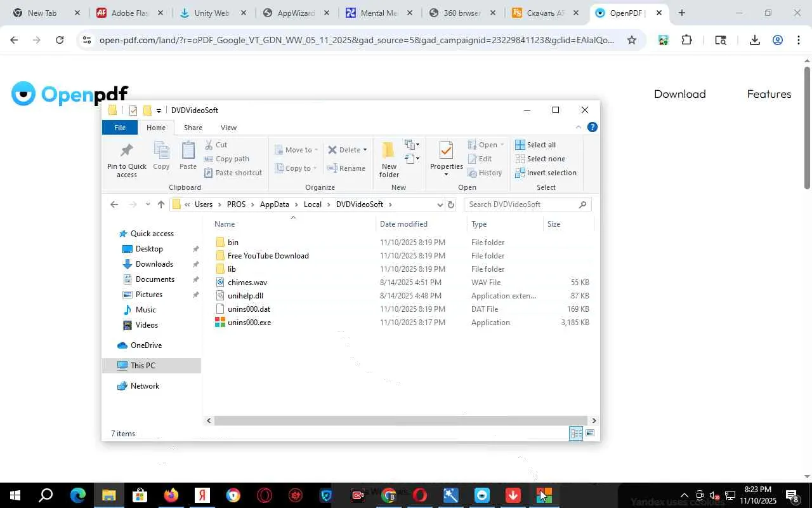
Task: Open the Features link on the OpenPDF page
Action: click(x=769, y=94)
